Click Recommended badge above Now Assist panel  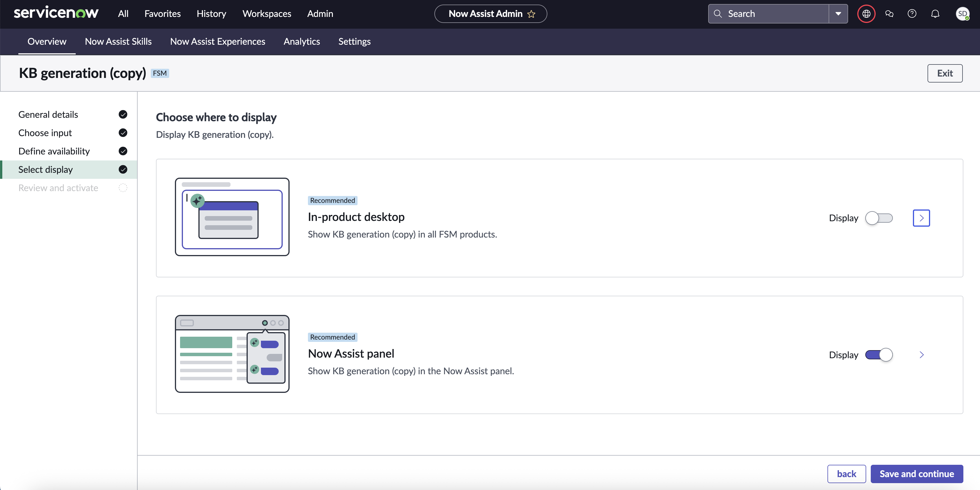[x=332, y=337]
